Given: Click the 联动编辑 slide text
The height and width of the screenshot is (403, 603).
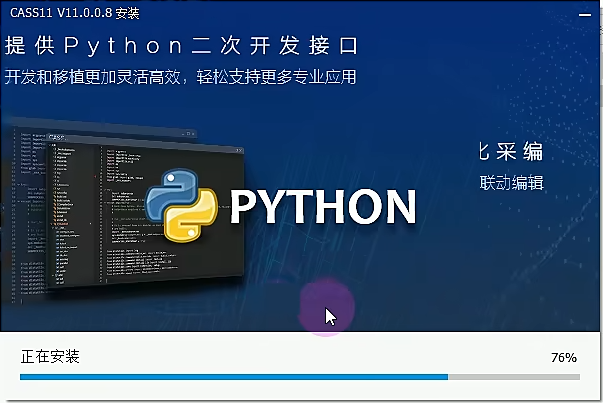Looking at the screenshot, I should (511, 183).
